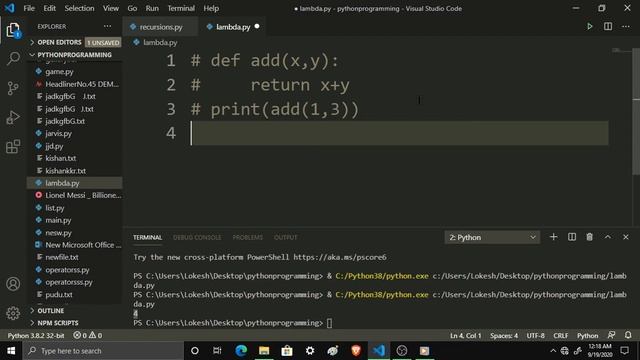The height and width of the screenshot is (360, 640).
Task: Click Python 3.8.2 32-bit interpreter selector
Action: click(x=36, y=336)
